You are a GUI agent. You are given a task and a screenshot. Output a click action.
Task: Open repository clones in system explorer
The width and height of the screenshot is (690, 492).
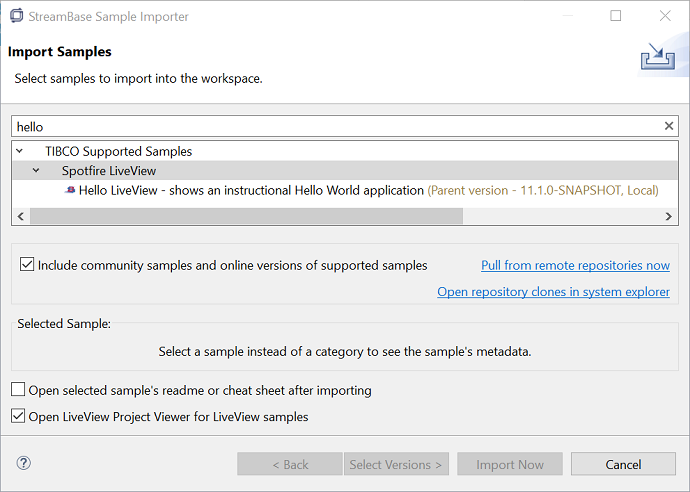[553, 292]
